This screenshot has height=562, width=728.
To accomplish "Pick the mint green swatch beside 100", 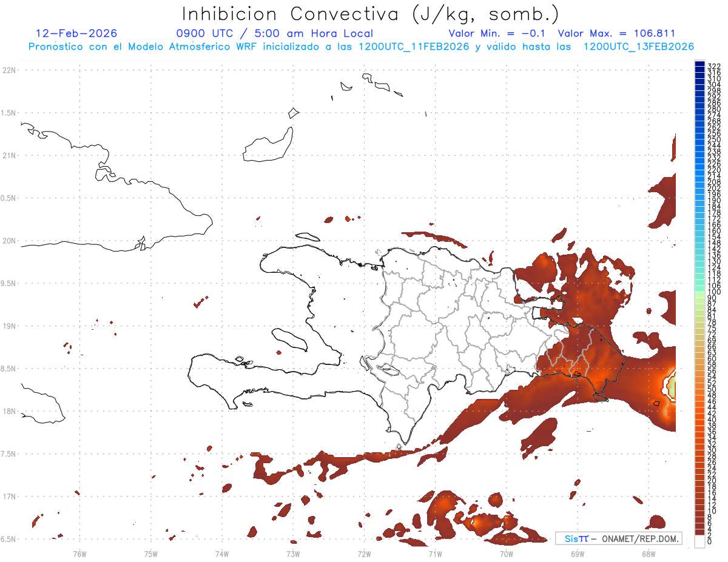I will [x=699, y=289].
